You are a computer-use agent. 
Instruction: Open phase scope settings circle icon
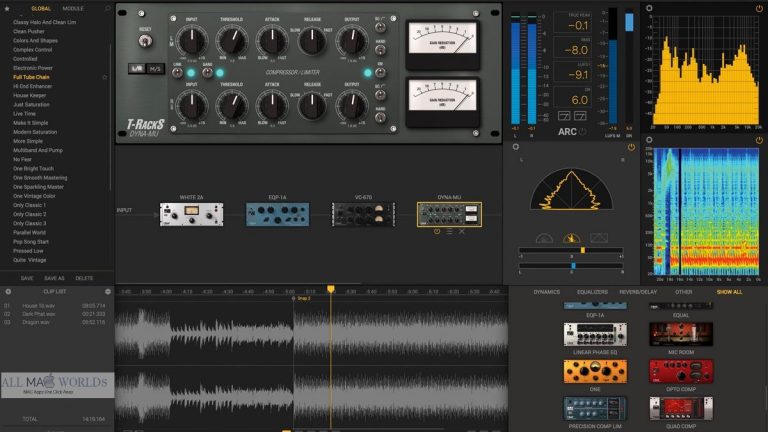pos(516,147)
